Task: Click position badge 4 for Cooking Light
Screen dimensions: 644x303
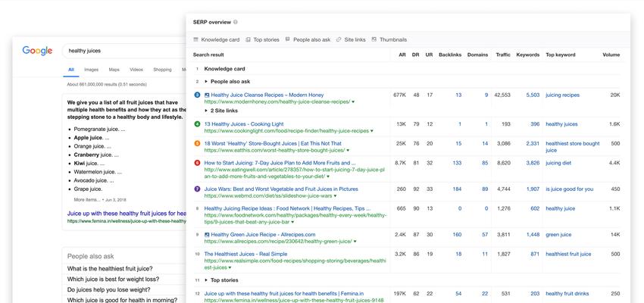Action: click(197, 124)
